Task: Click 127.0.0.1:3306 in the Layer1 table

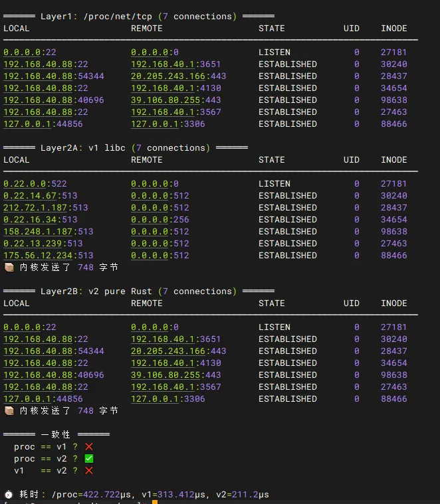Action: [168, 124]
